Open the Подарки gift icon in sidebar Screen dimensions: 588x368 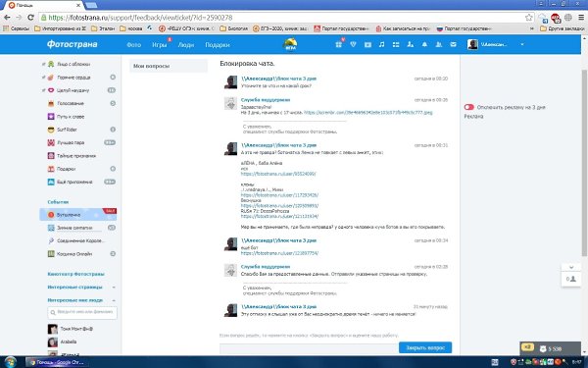pyautogui.click(x=51, y=169)
